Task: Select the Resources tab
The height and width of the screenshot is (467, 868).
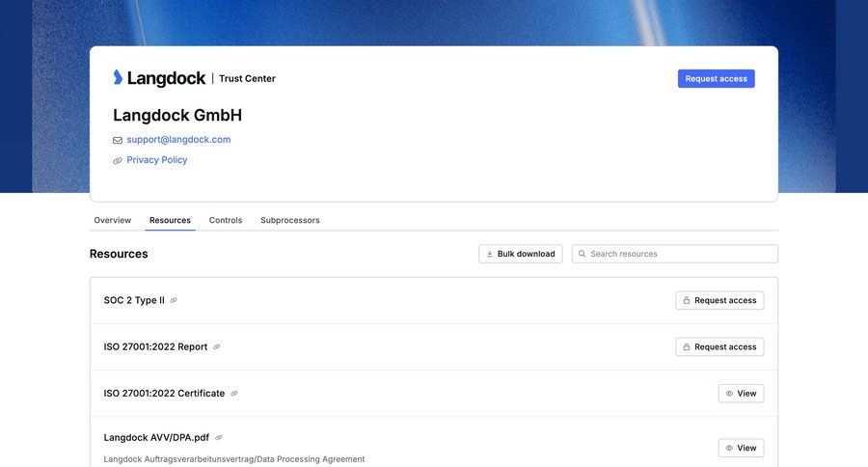Action: pos(170,220)
